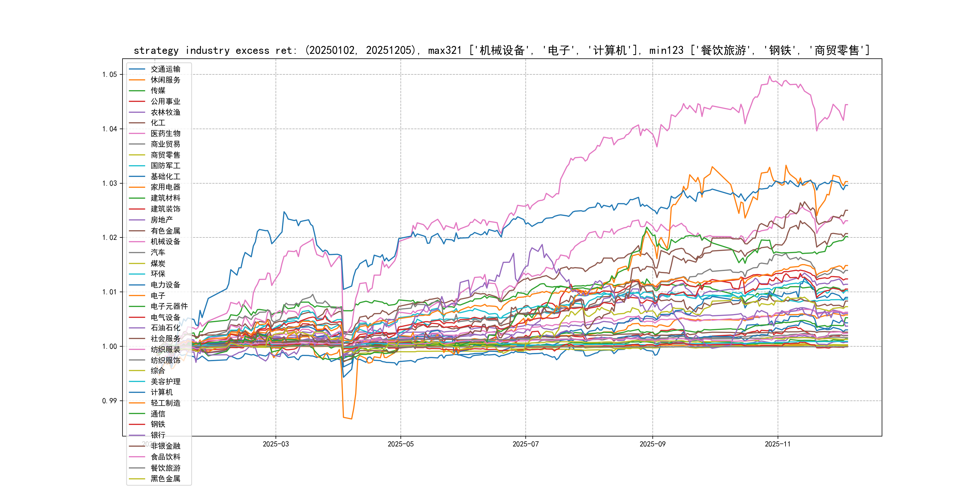Click the 国防军工 legend color swatch
This screenshot has width=980, height=490.
tap(137, 166)
